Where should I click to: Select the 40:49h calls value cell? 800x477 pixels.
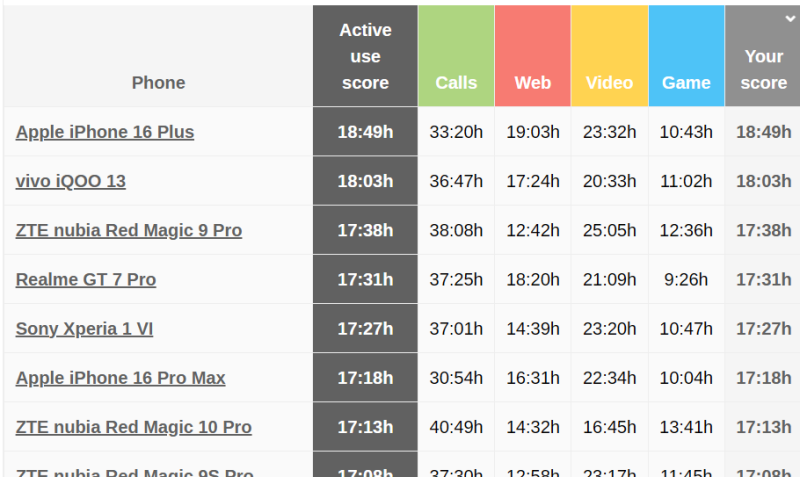point(456,427)
